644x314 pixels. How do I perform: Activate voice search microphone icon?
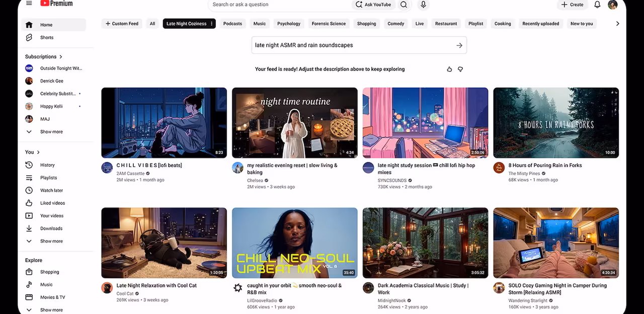[x=423, y=5]
